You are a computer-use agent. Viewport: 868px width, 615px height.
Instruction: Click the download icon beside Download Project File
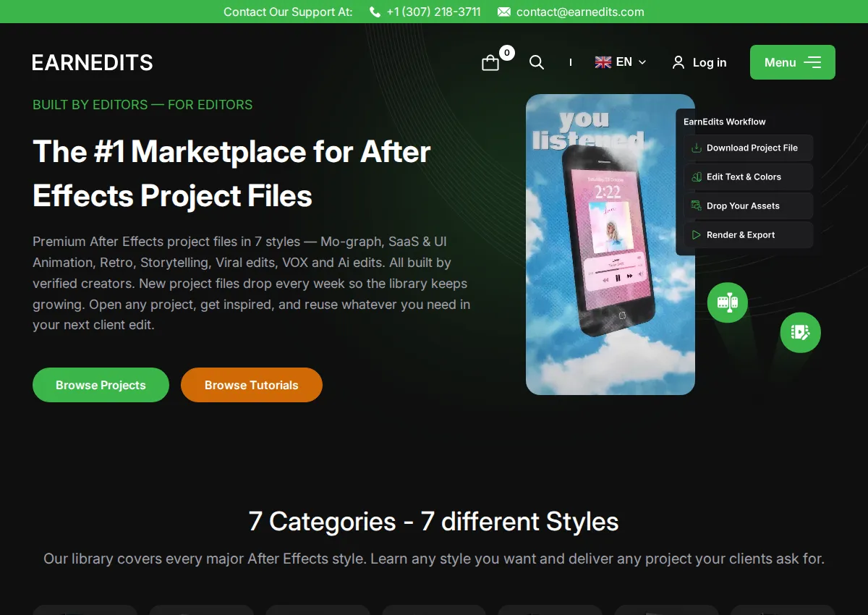point(697,148)
